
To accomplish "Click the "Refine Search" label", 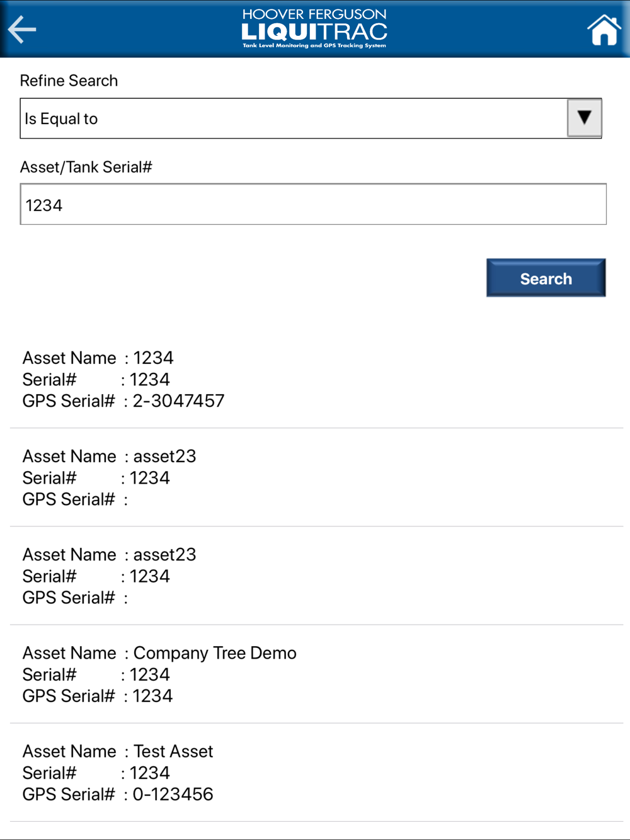I will (x=69, y=81).
